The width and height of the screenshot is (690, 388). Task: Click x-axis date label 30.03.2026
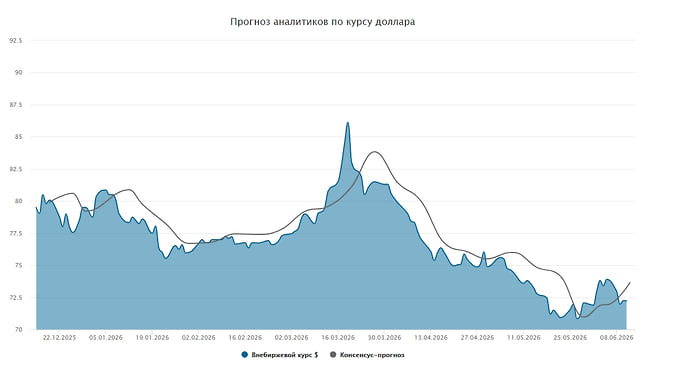pos(385,337)
